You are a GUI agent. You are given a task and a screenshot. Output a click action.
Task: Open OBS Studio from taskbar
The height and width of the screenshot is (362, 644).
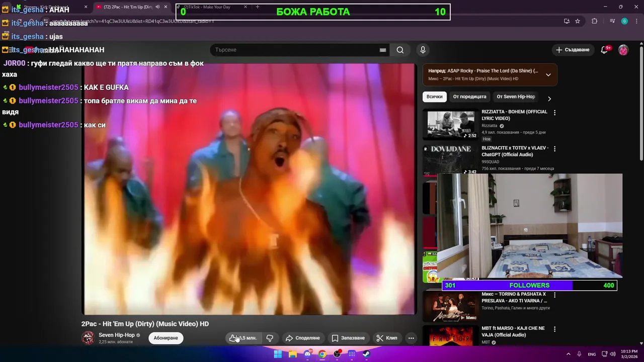337,354
